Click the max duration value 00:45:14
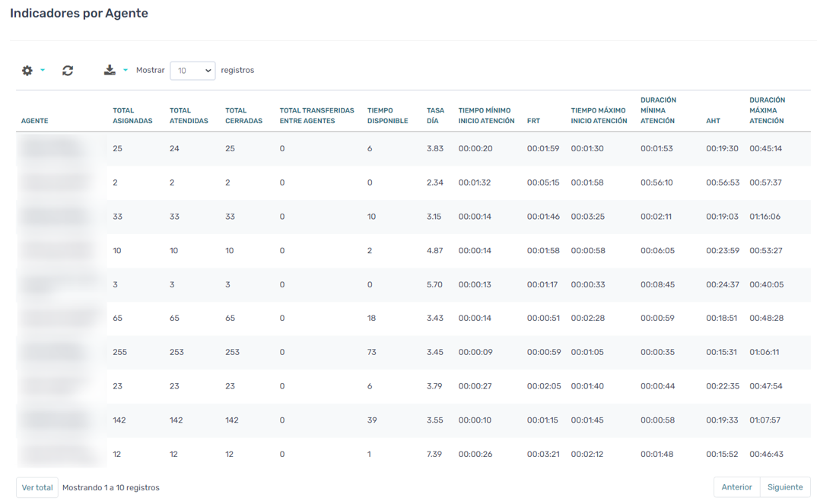The image size is (817, 504). tap(766, 148)
